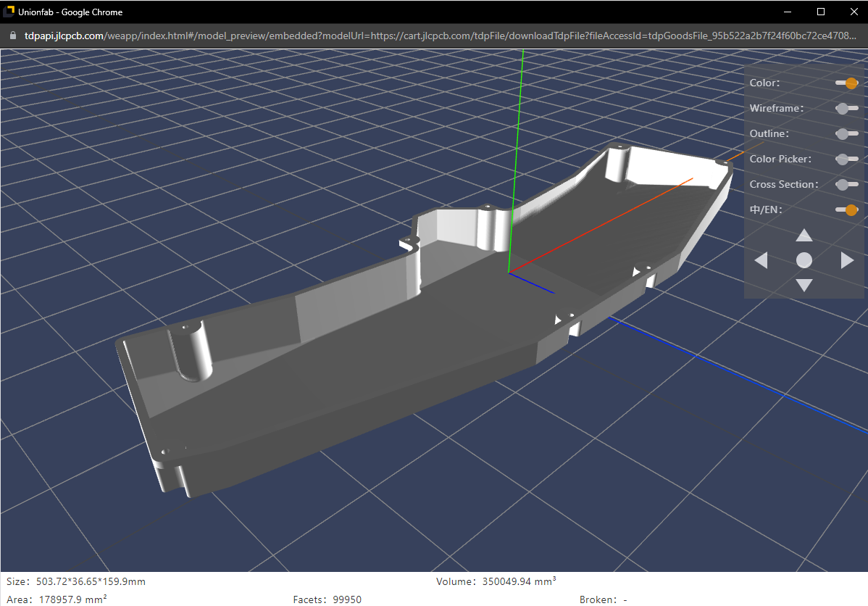
Task: Click the Facets count 99950
Action: click(x=346, y=600)
